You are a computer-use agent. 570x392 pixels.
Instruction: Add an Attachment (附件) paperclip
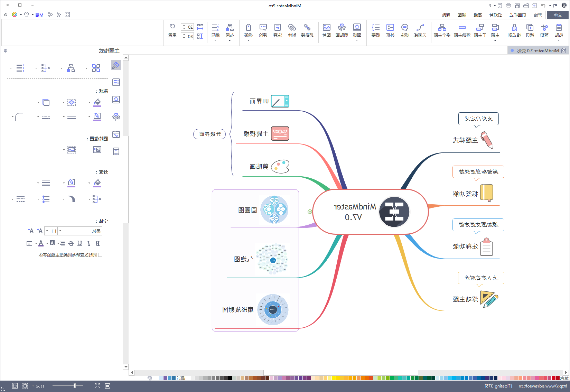[x=292, y=30]
